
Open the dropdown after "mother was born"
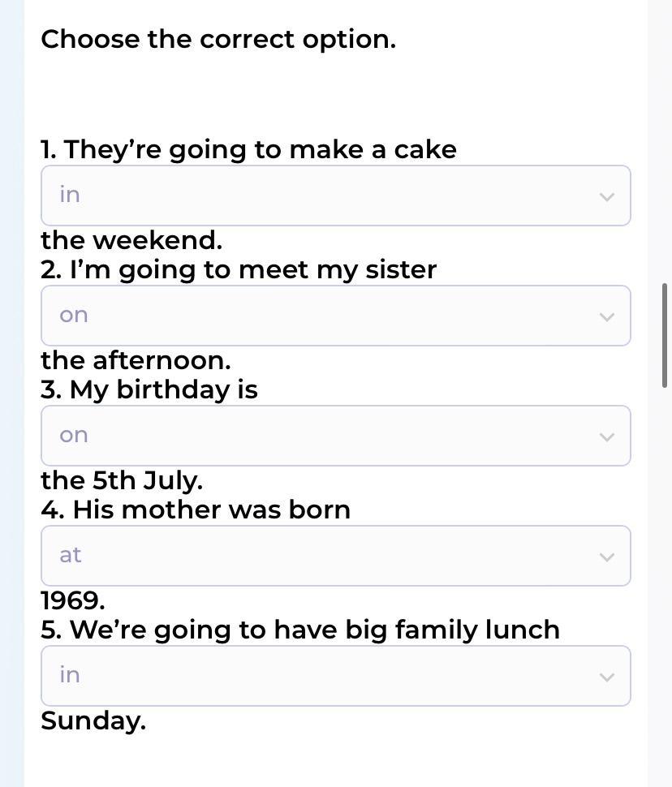pyautogui.click(x=335, y=556)
